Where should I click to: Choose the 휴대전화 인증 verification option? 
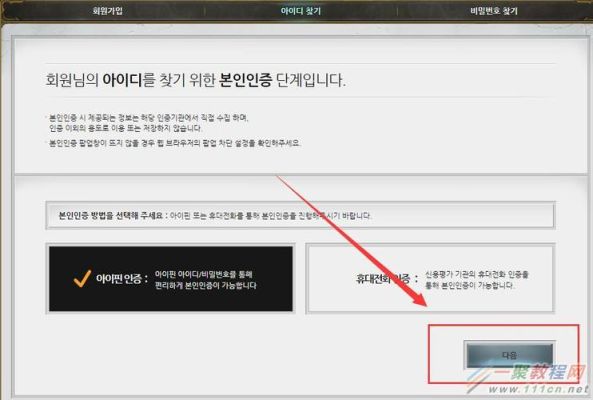click(430, 279)
